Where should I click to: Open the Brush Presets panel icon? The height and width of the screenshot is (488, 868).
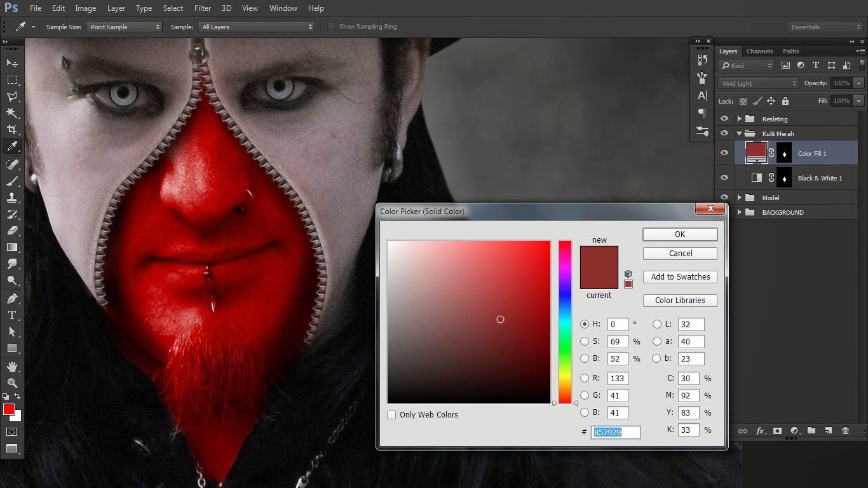tap(702, 78)
